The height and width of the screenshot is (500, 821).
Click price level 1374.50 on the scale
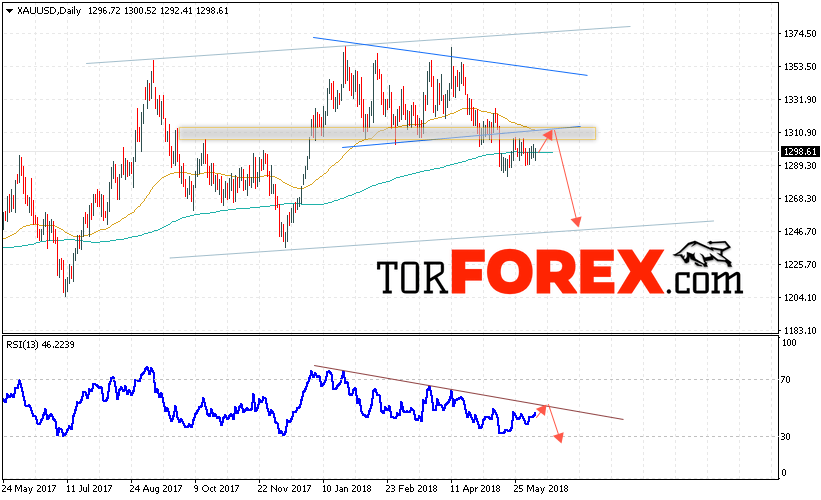pyautogui.click(x=800, y=34)
